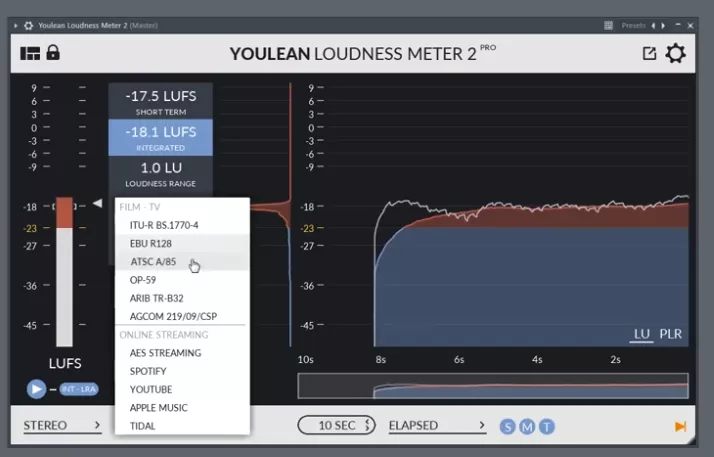Click the -23 target label on left scale
The width and height of the screenshot is (714, 457).
pyautogui.click(x=30, y=228)
